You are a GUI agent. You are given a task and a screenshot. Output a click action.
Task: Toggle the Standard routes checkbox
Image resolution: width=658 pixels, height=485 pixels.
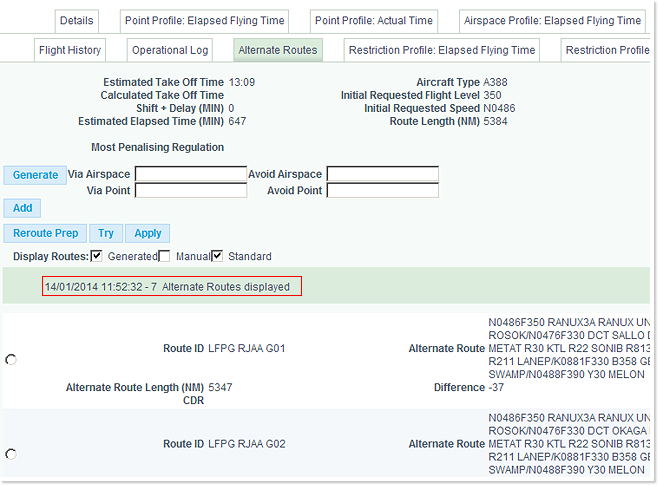click(217, 256)
